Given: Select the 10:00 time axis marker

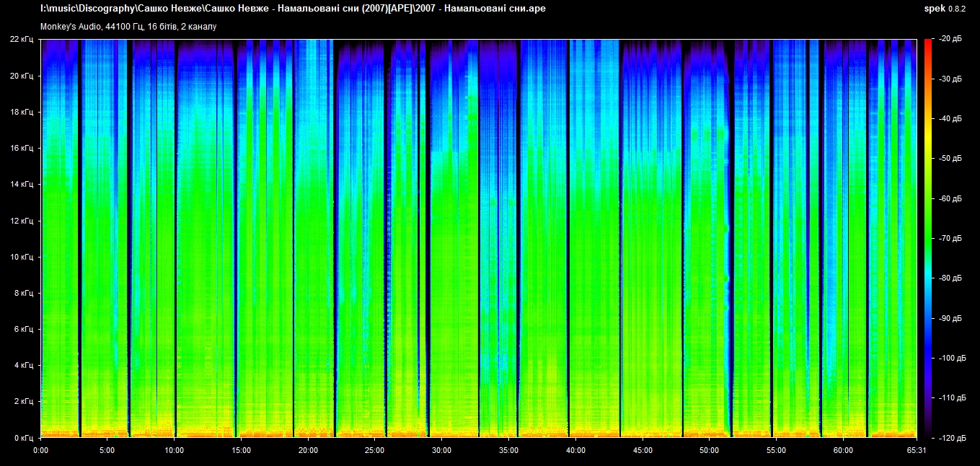Looking at the screenshot, I should [175, 449].
